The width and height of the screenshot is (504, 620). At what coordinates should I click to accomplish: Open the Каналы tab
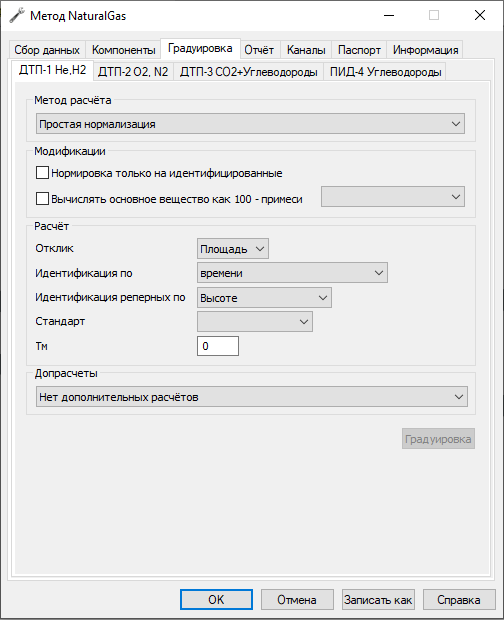[306, 50]
